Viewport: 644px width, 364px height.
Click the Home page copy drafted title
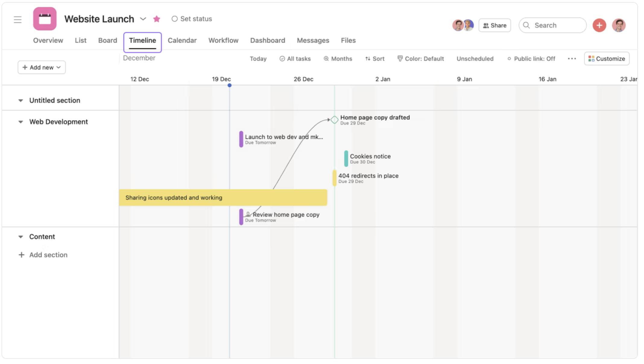[x=375, y=118]
